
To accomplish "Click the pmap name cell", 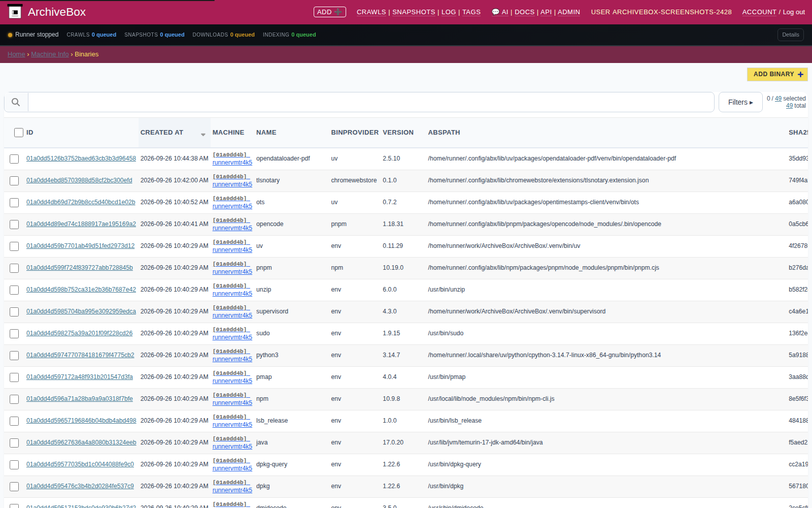I will pos(264,377).
